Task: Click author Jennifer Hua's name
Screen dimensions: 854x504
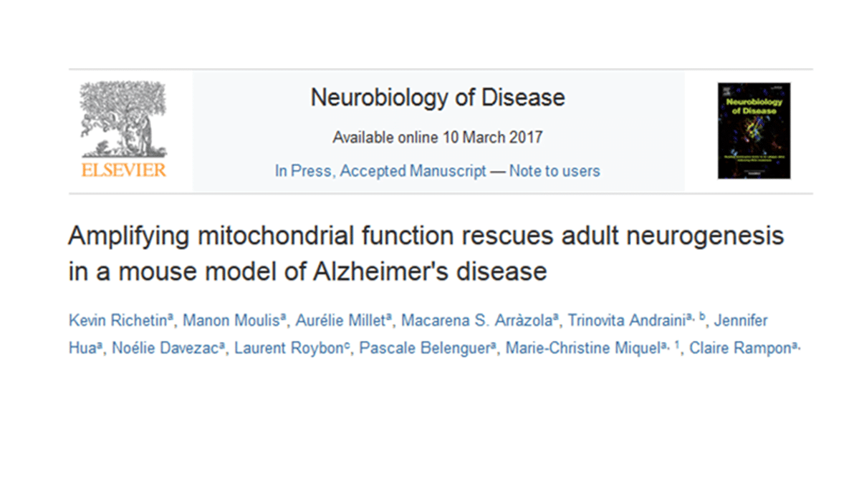Action: tap(742, 320)
